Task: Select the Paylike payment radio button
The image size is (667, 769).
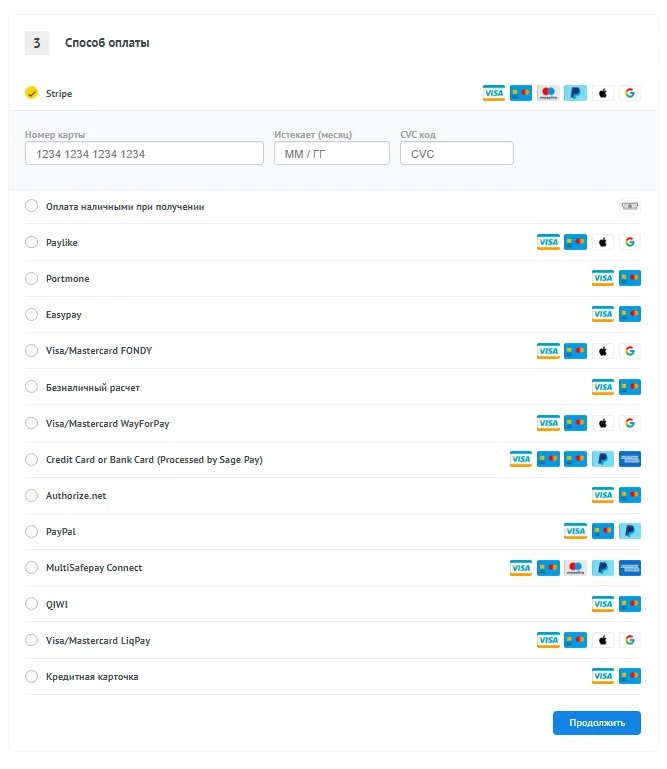Action: [31, 243]
